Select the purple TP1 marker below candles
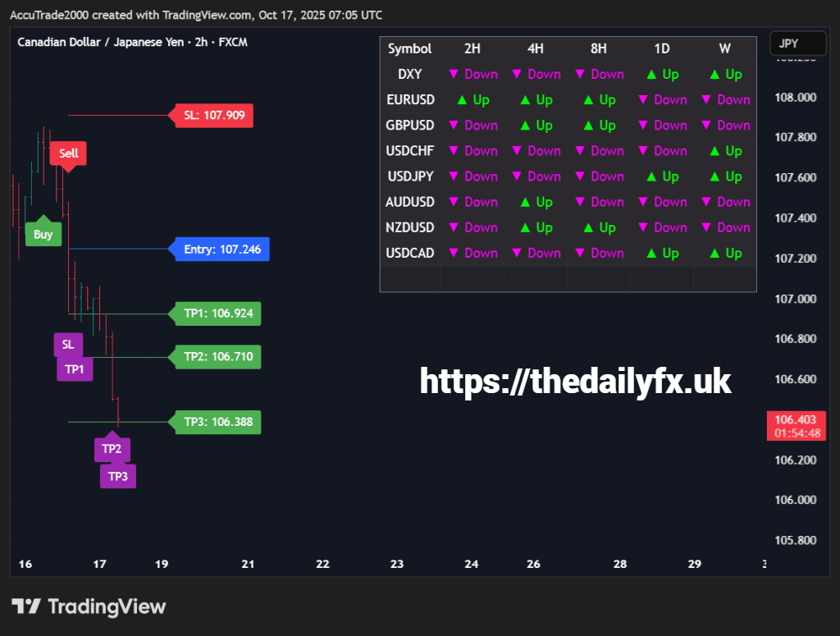 click(x=75, y=369)
